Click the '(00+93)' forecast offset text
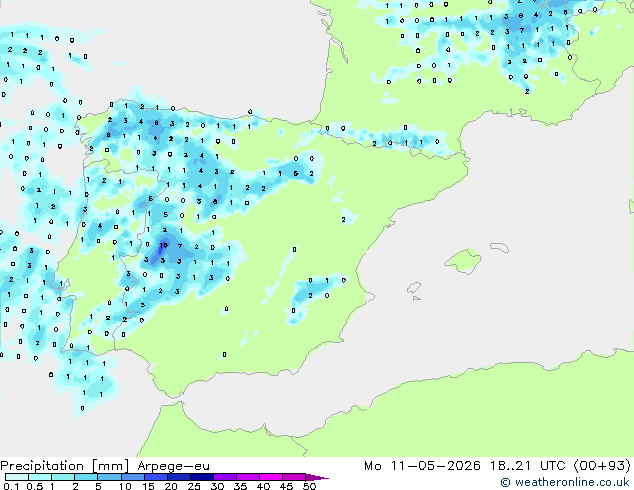This screenshot has width=634, height=490. pyautogui.click(x=602, y=466)
